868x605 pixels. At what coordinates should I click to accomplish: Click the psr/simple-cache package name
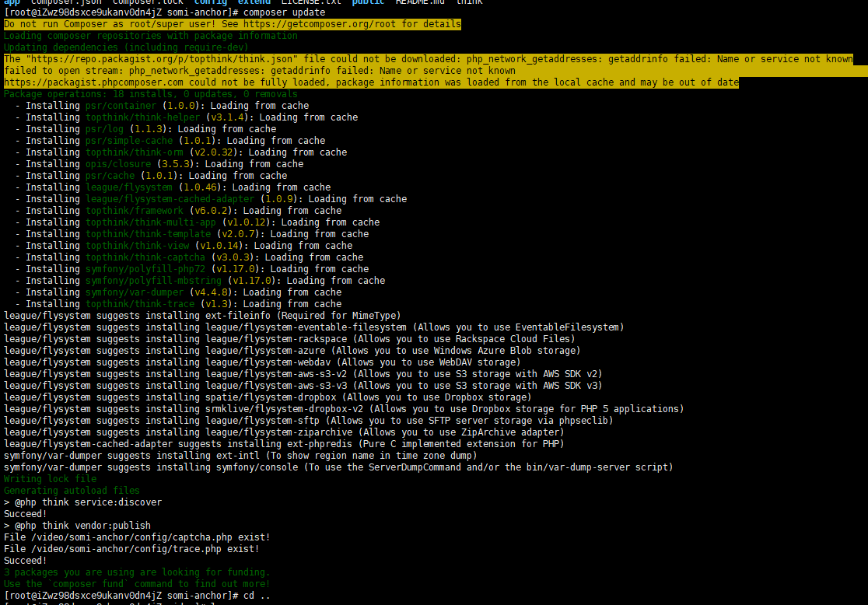[x=129, y=141]
